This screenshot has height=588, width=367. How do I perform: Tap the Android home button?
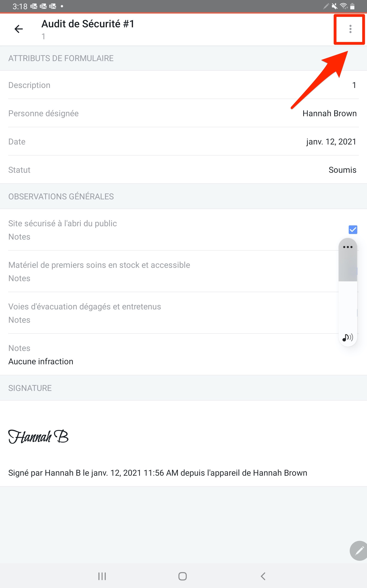(x=183, y=576)
